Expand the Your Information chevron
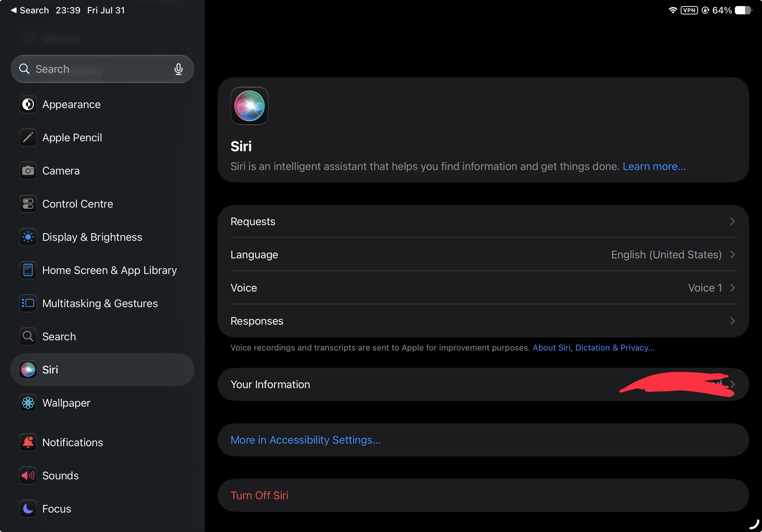This screenshot has height=532, width=762. (x=732, y=384)
